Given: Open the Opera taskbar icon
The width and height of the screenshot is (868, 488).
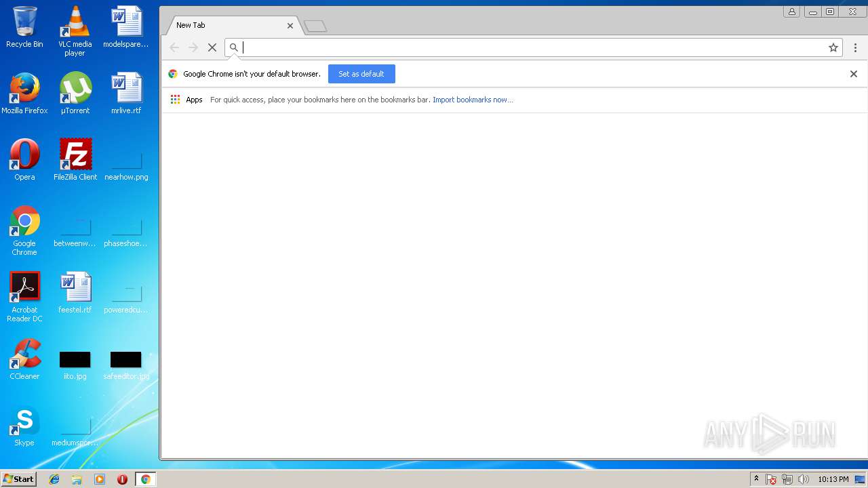Looking at the screenshot, I should coord(122,479).
